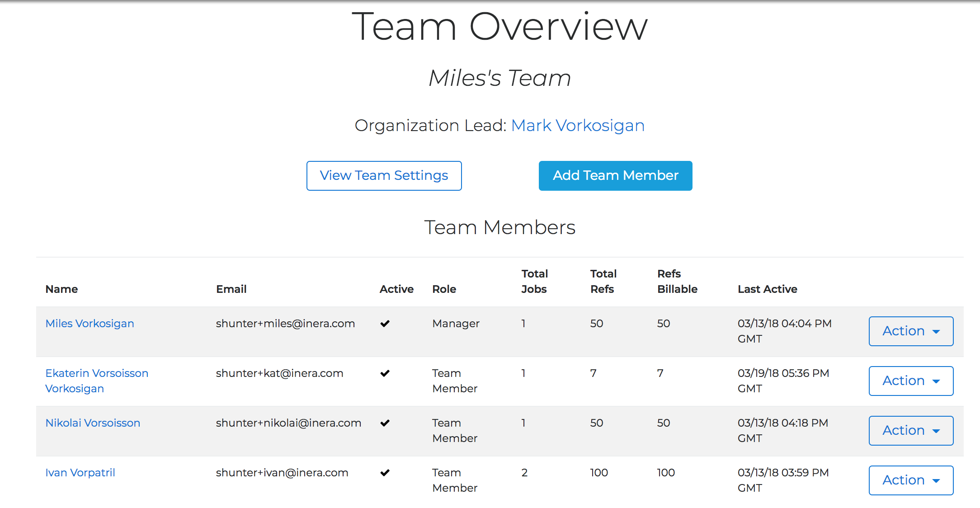Click Total Refs value 7 in Ekaterin's row
Screen dimensions: 980x508
594,373
